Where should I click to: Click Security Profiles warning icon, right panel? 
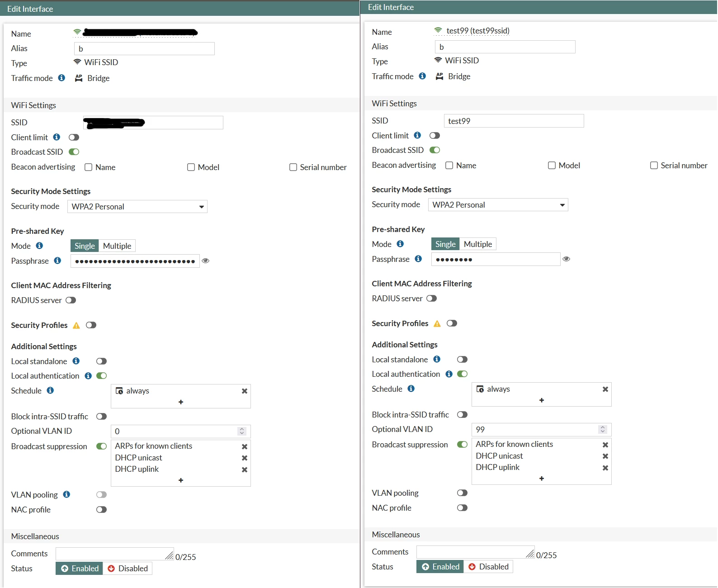pyautogui.click(x=437, y=323)
